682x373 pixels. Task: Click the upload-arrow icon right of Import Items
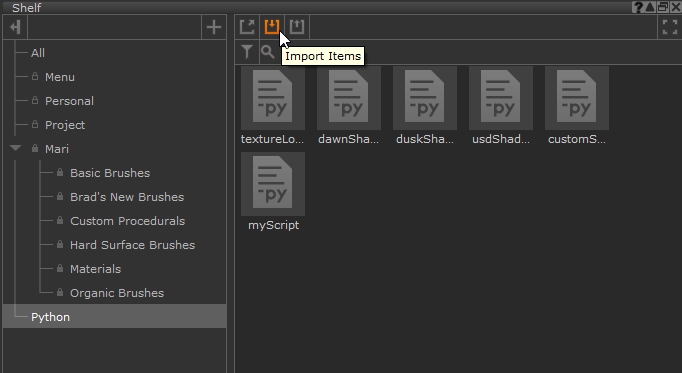tap(297, 27)
